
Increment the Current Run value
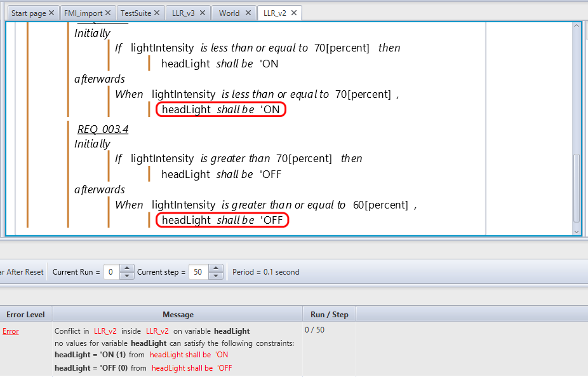point(127,268)
